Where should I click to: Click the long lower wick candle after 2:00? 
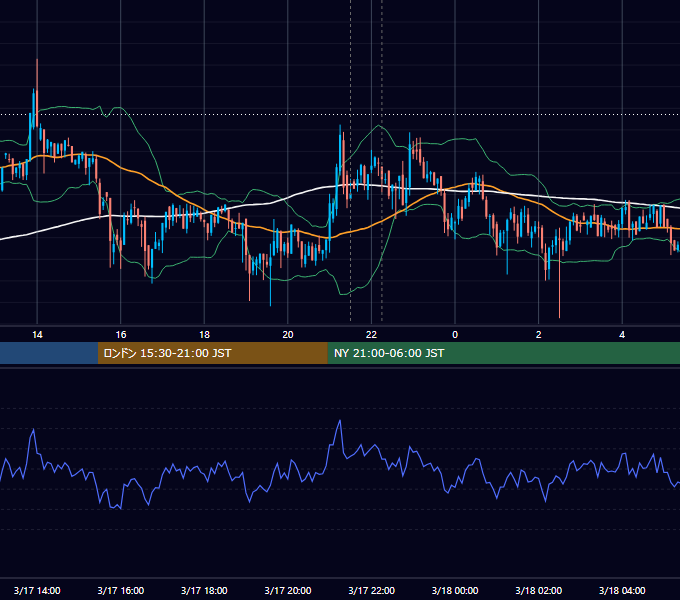[559, 277]
